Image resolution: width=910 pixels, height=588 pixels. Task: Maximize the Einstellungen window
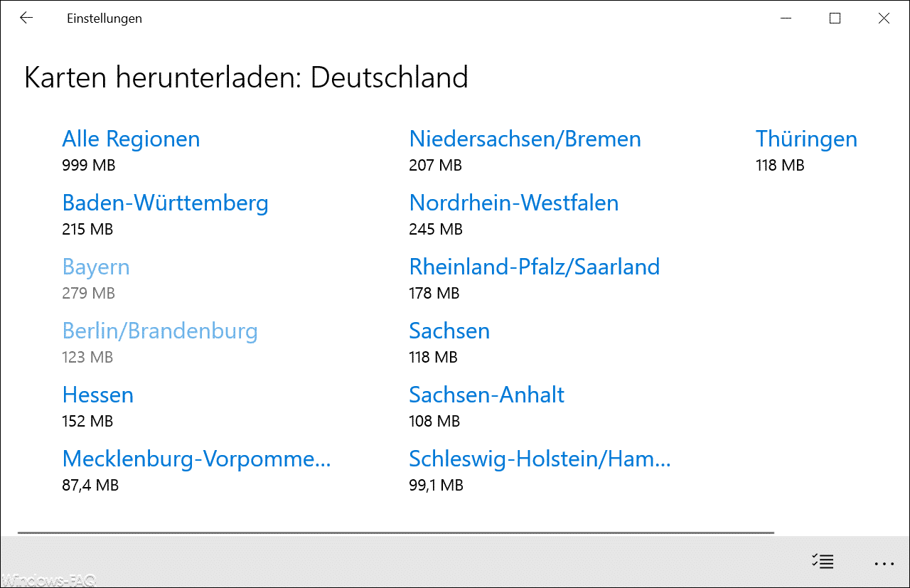[835, 18]
